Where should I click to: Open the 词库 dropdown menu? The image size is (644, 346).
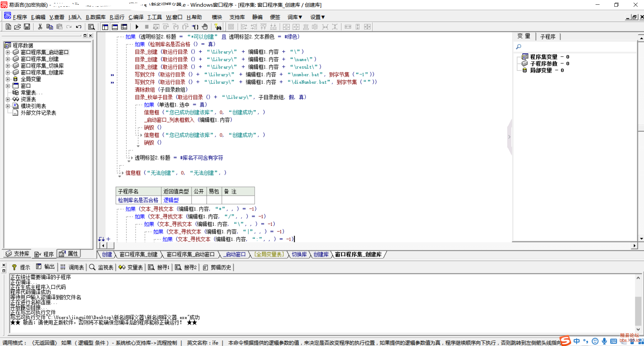click(x=295, y=17)
